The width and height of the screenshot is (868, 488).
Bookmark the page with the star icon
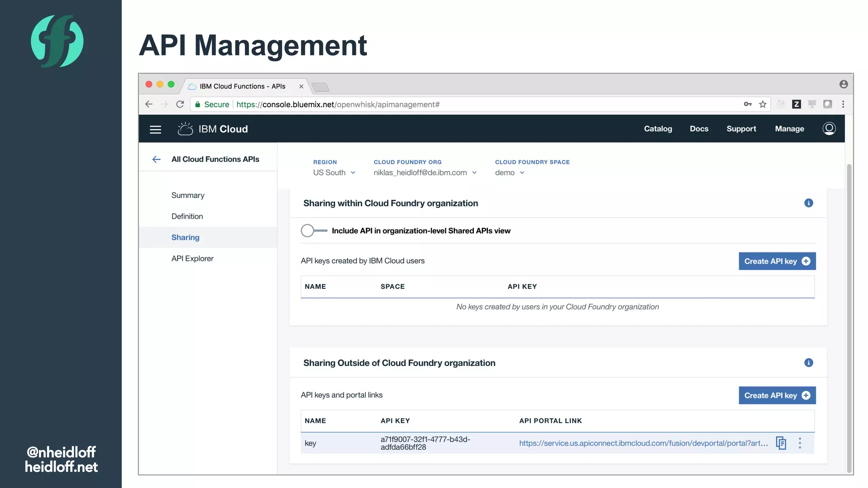763,104
